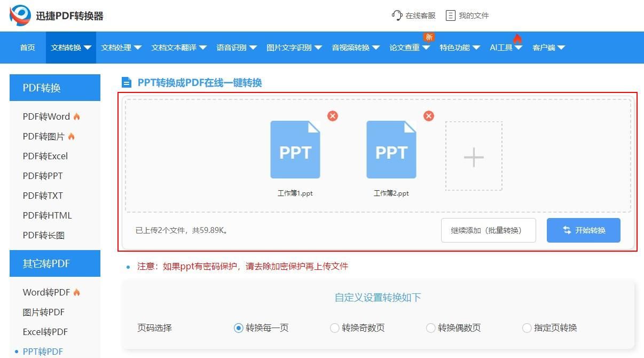The width and height of the screenshot is (644, 358).
Task: Open 在线客服 link
Action: [421, 15]
